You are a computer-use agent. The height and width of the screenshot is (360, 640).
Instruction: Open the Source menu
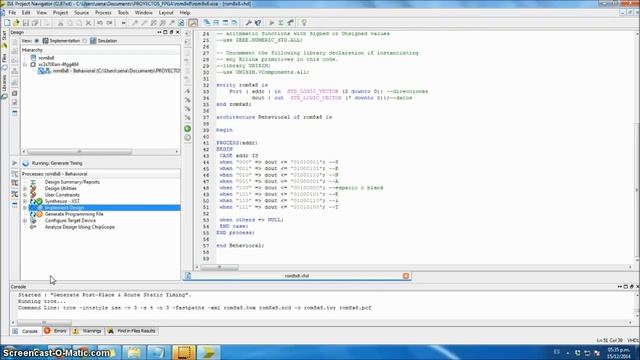coord(81,13)
